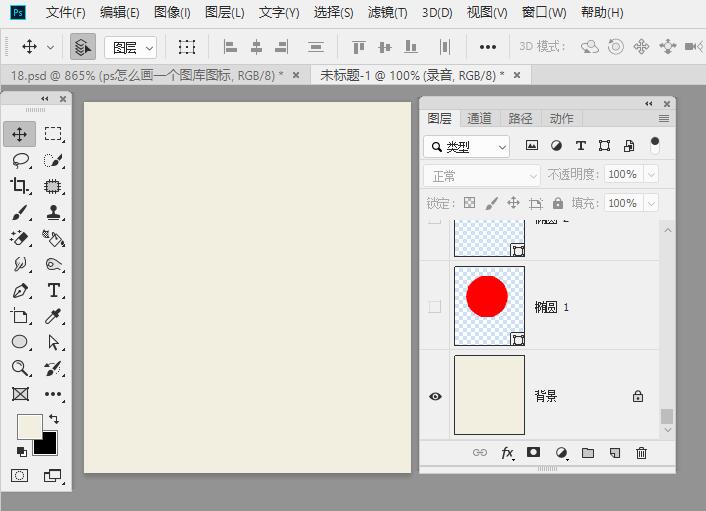Select the Brush tool
The width and height of the screenshot is (706, 511).
pyautogui.click(x=20, y=212)
